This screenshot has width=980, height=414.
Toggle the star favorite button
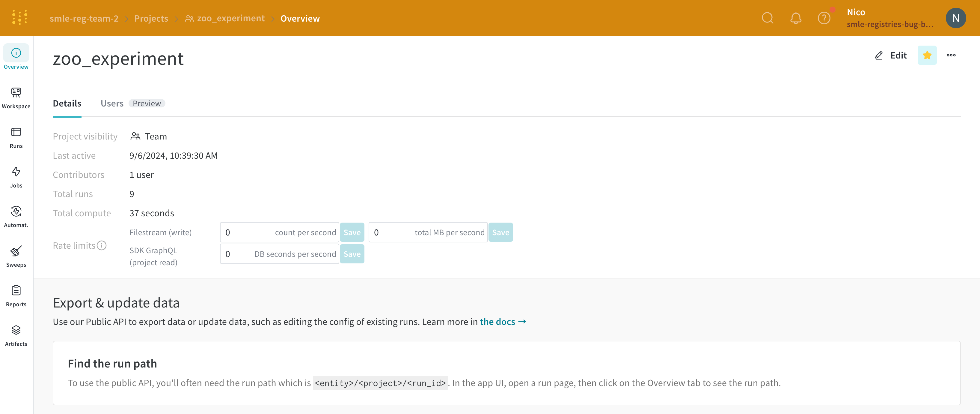point(927,55)
